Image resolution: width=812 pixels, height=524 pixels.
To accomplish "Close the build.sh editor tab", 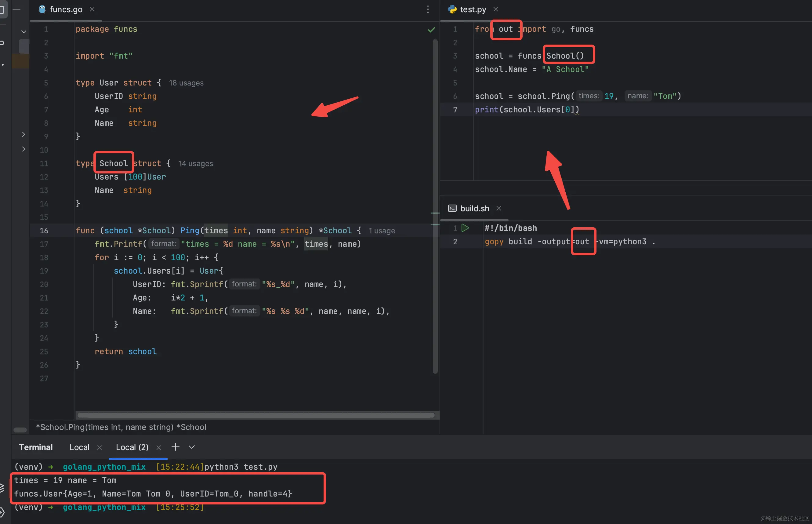I will pos(499,208).
